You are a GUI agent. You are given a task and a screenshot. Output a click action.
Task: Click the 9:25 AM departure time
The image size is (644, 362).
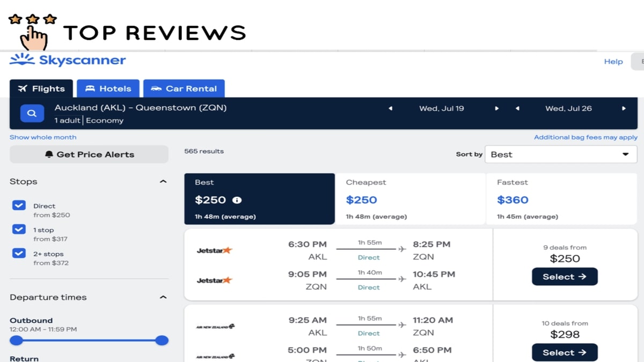[x=308, y=320]
